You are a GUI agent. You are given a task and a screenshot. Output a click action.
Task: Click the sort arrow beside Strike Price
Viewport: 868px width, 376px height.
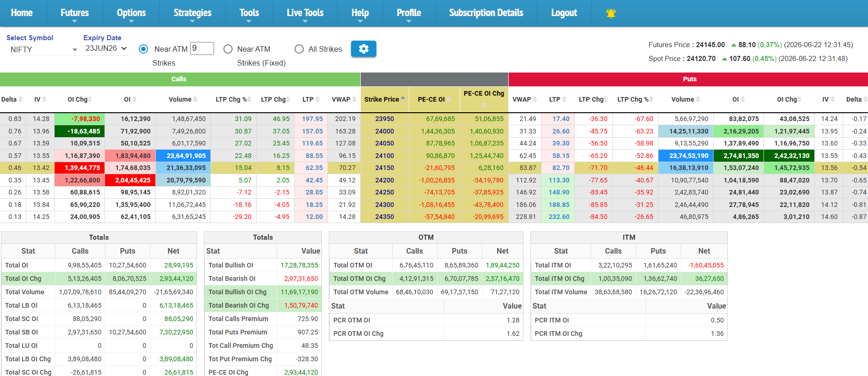(403, 98)
